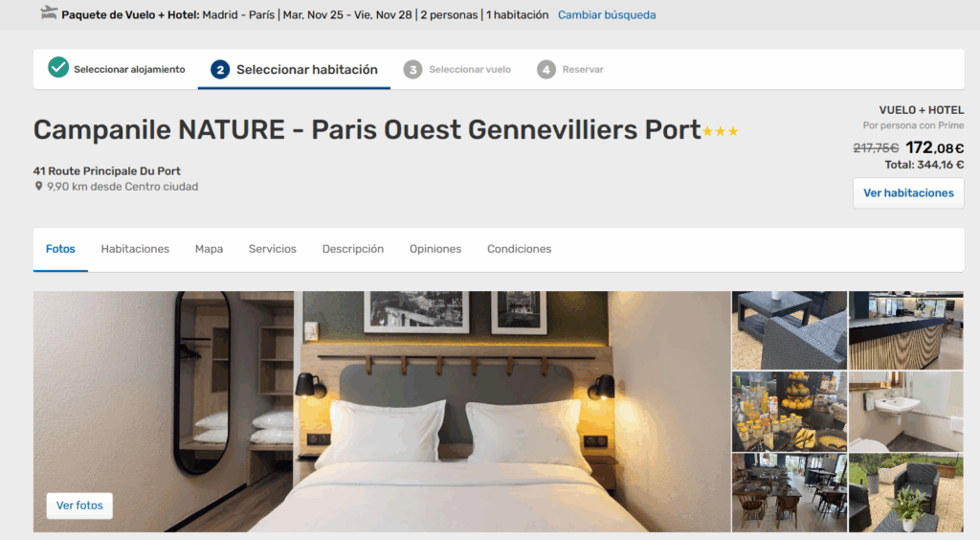Click the step 3 circle icon
The width and height of the screenshot is (980, 540).
coord(412,69)
